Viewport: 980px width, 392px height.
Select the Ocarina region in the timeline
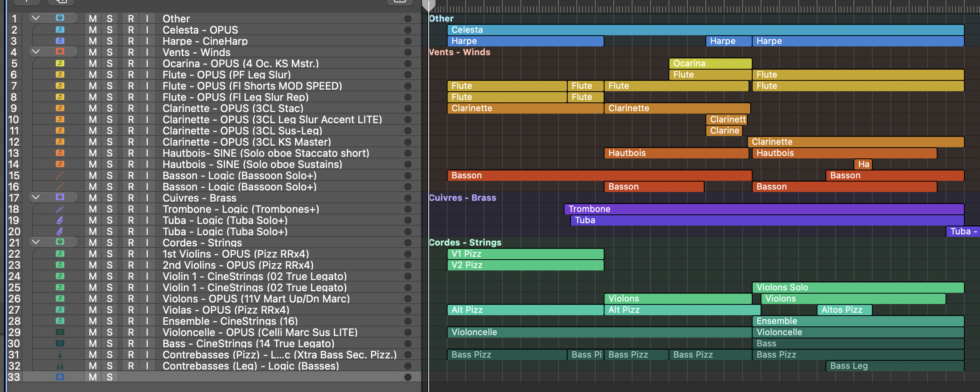(710, 63)
